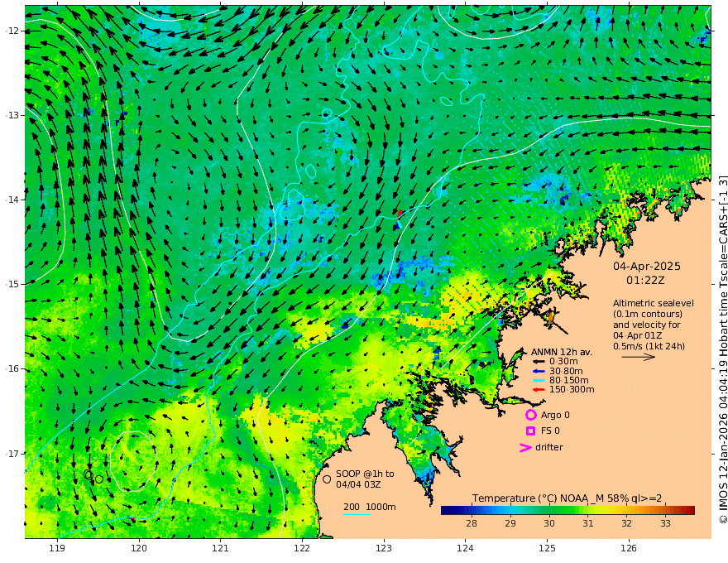Click the latitude axis label -13
The height and width of the screenshot is (563, 728).
(12, 115)
